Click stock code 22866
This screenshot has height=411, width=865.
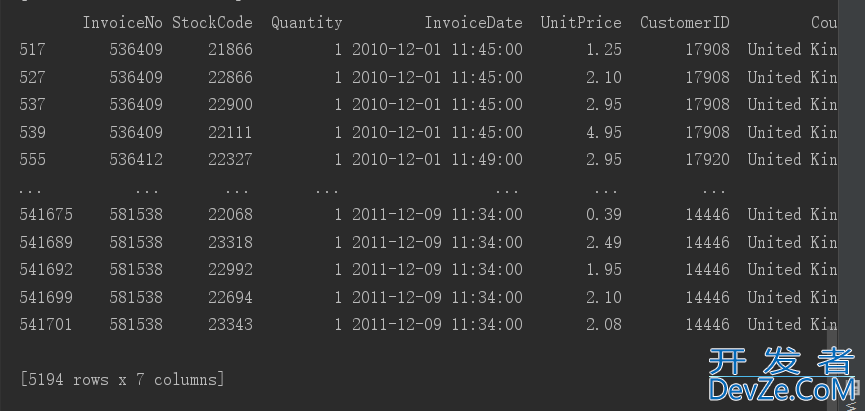tap(230, 77)
